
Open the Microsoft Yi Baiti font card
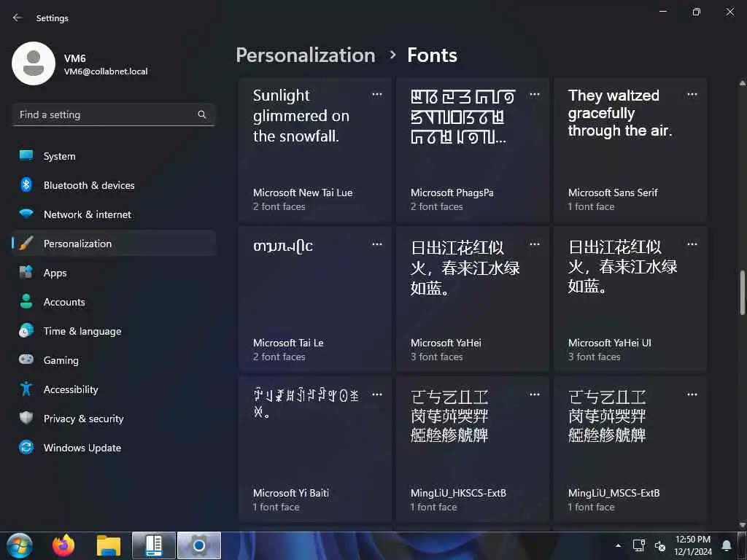pyautogui.click(x=315, y=449)
